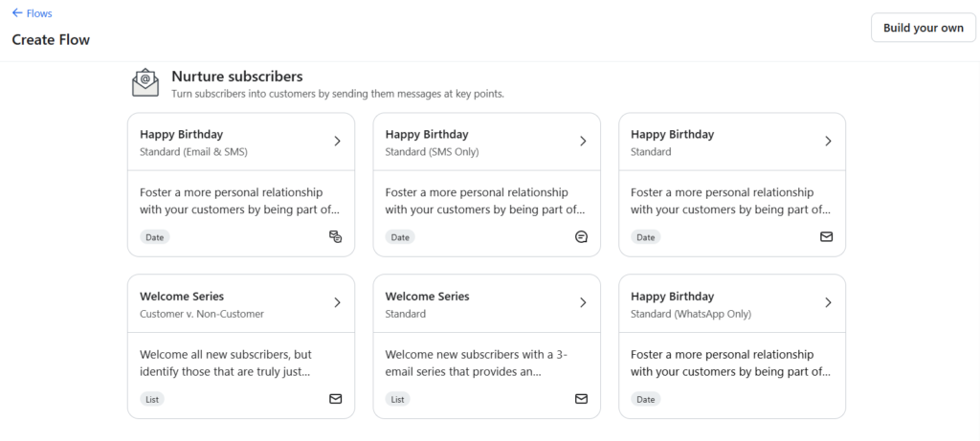Screen dimensions: 980x441
Task: Select the Happy Birthday Standard card title
Action: pyautogui.click(x=672, y=135)
